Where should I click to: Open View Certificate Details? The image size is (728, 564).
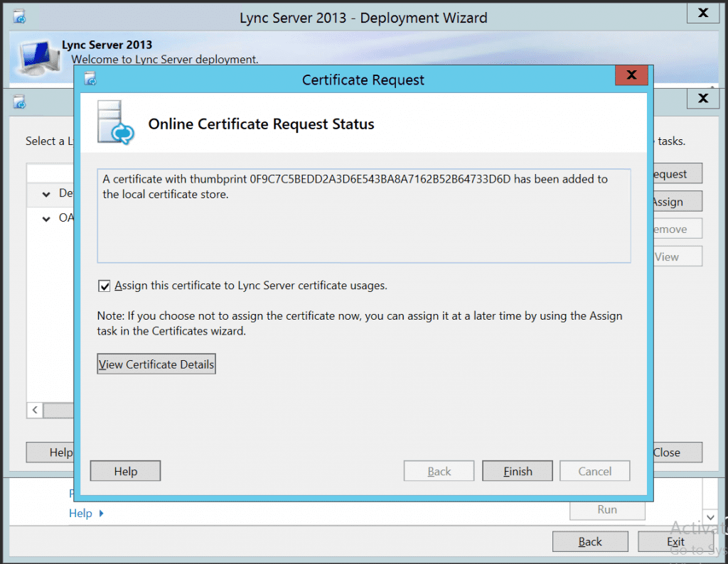pyautogui.click(x=156, y=364)
